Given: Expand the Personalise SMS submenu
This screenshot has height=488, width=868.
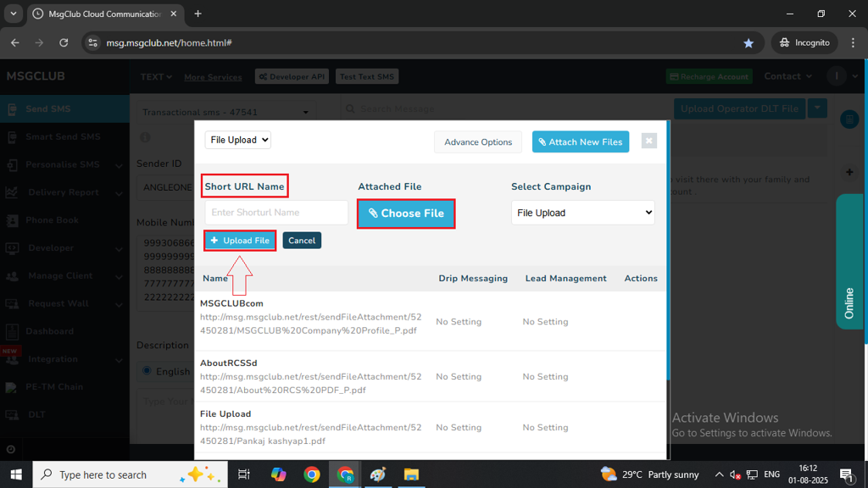Looking at the screenshot, I should 119,165.
